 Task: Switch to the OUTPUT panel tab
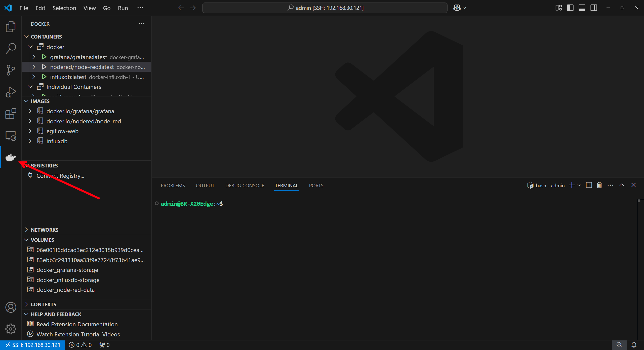[205, 186]
